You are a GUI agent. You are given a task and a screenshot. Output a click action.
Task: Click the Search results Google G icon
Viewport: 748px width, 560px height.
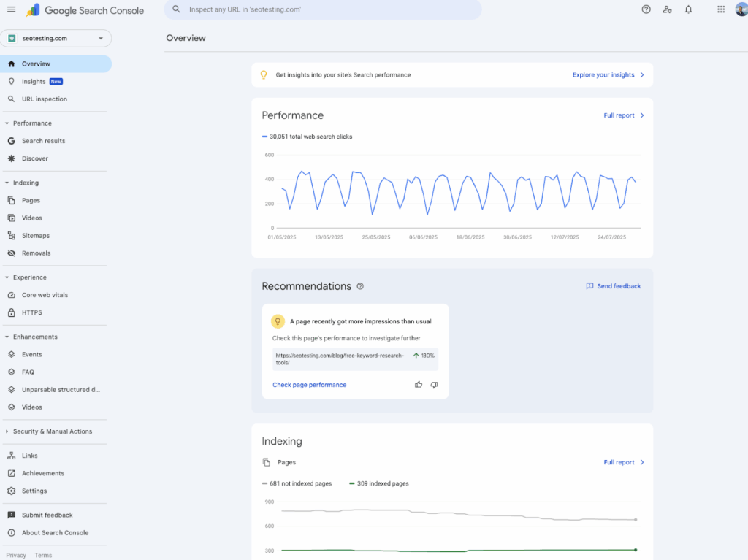coord(12,141)
